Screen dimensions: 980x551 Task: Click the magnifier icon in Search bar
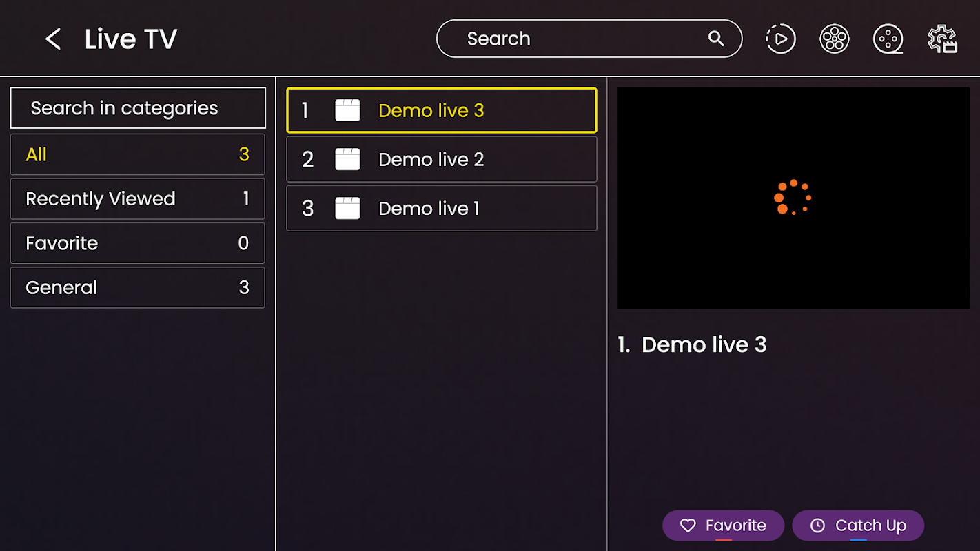click(x=716, y=39)
